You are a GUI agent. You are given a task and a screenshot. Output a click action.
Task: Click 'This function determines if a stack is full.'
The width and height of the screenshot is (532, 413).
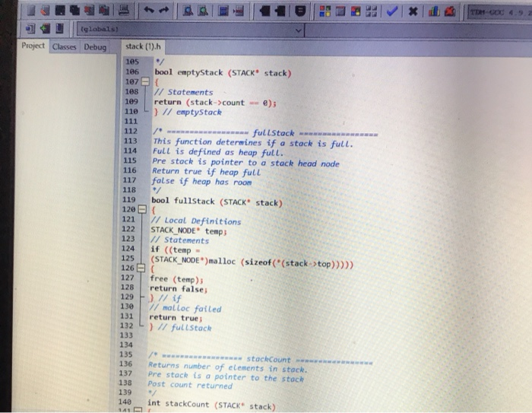(x=253, y=143)
